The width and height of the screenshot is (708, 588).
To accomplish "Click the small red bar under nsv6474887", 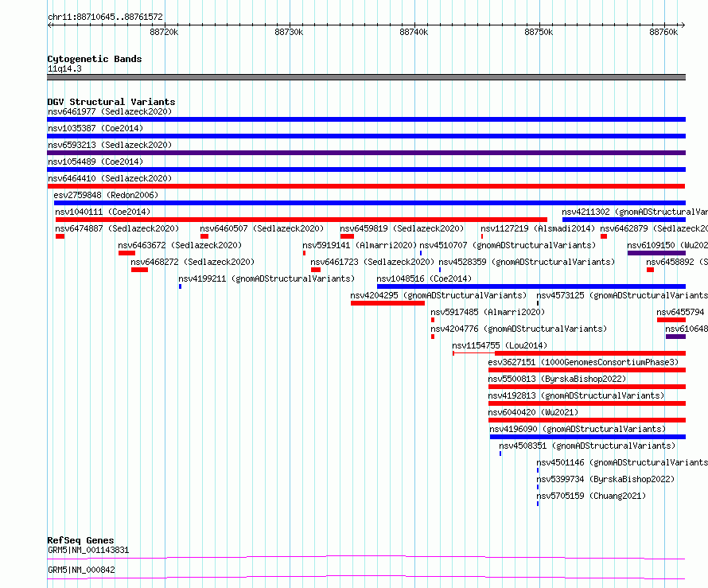I will click(x=60, y=236).
